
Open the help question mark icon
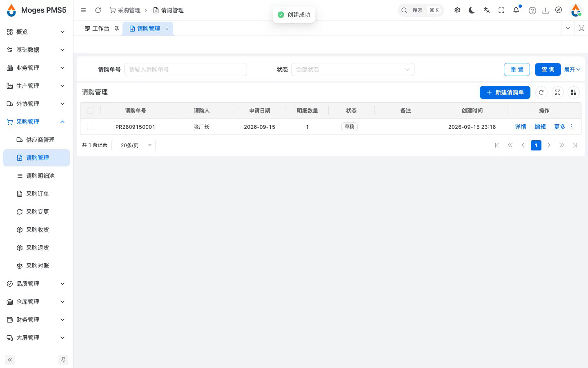532,11
